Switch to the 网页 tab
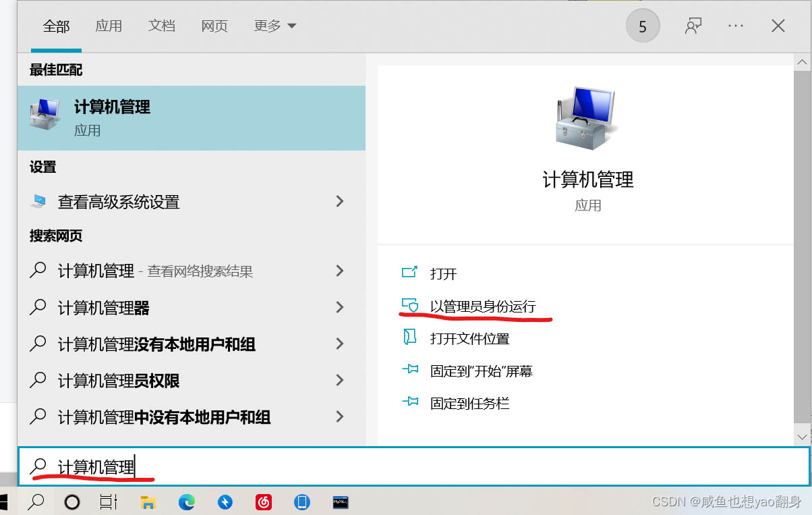 [214, 26]
